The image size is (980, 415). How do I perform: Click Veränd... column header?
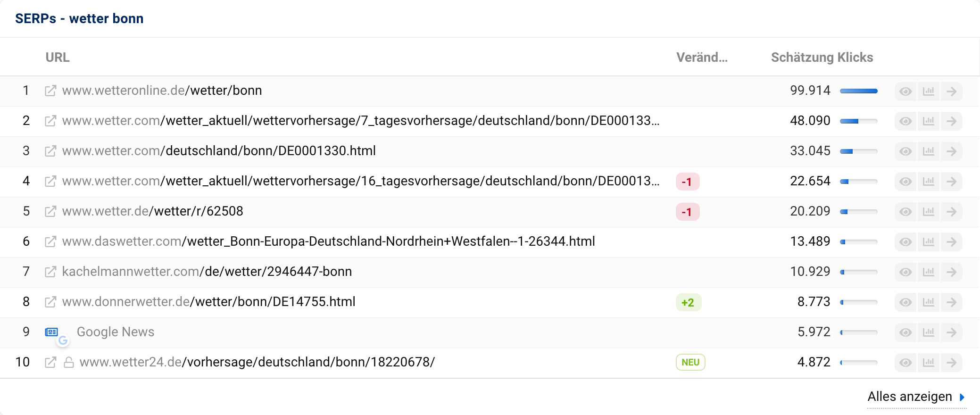click(702, 58)
